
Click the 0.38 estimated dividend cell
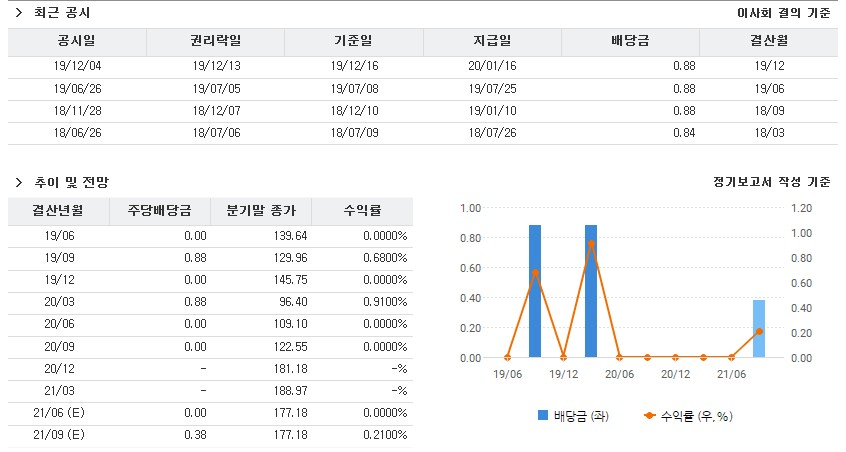click(195, 435)
